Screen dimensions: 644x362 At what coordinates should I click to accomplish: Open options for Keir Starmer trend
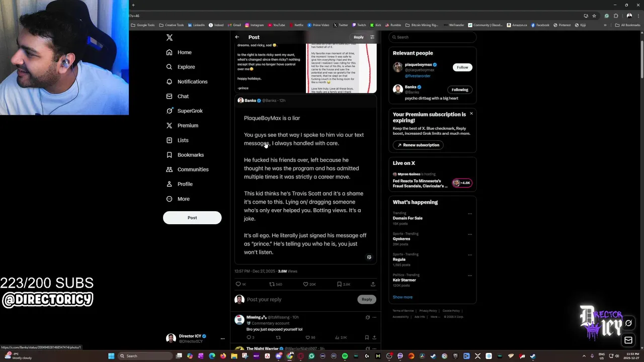[470, 276]
